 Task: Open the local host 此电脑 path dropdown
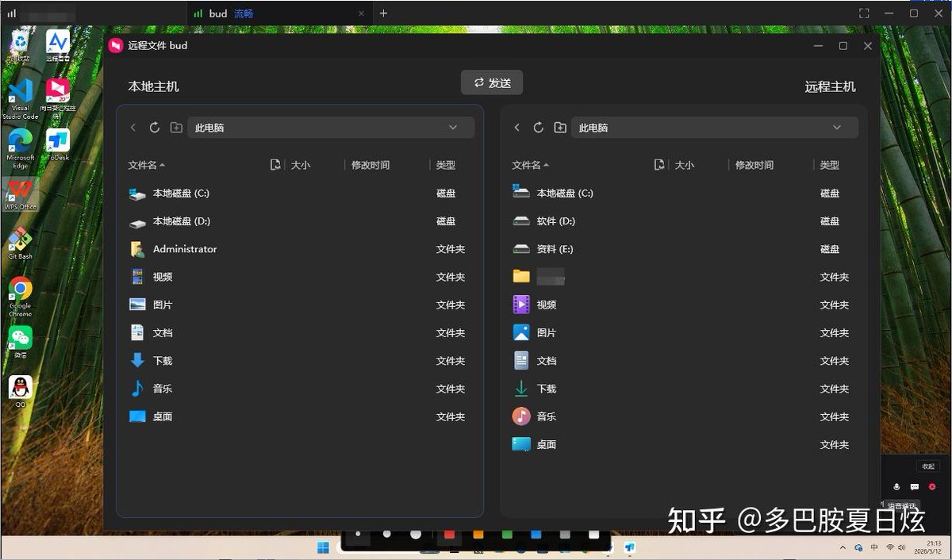point(331,128)
